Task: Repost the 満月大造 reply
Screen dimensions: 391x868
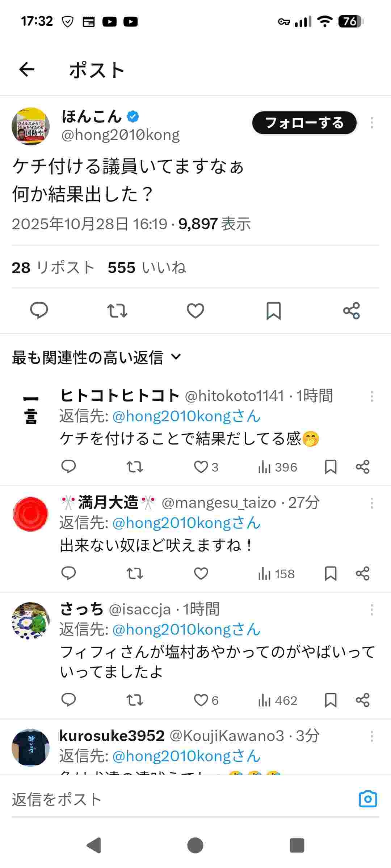Action: point(135,574)
